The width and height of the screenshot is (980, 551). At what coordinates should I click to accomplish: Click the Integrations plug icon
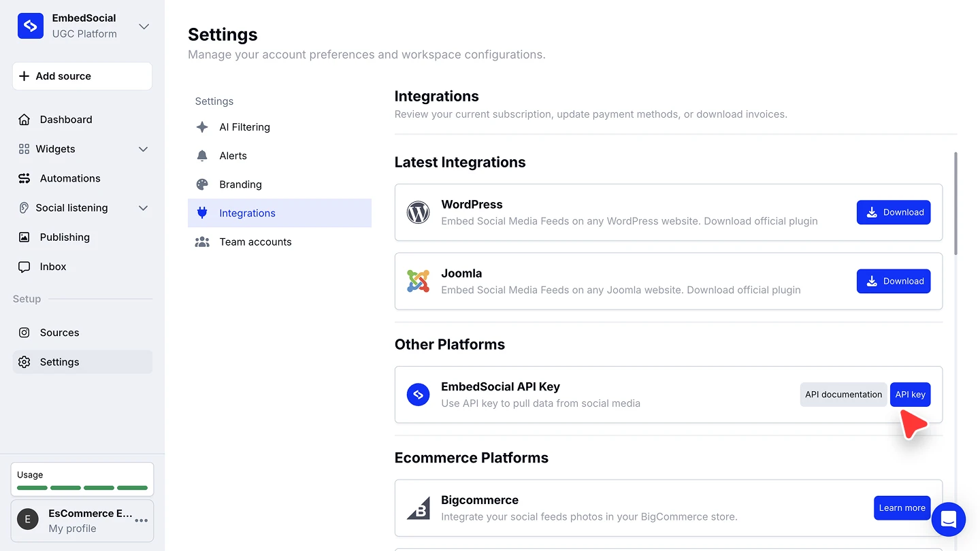point(202,213)
